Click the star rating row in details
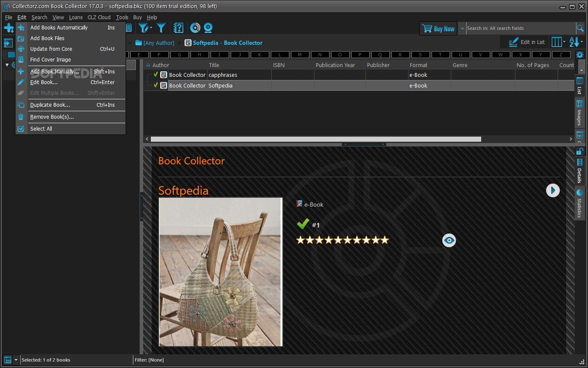588x368 pixels. pos(343,240)
